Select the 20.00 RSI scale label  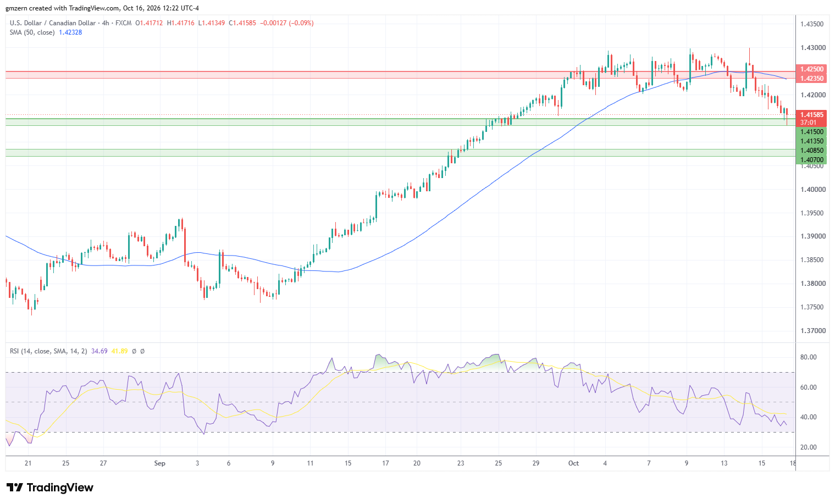[808, 447]
